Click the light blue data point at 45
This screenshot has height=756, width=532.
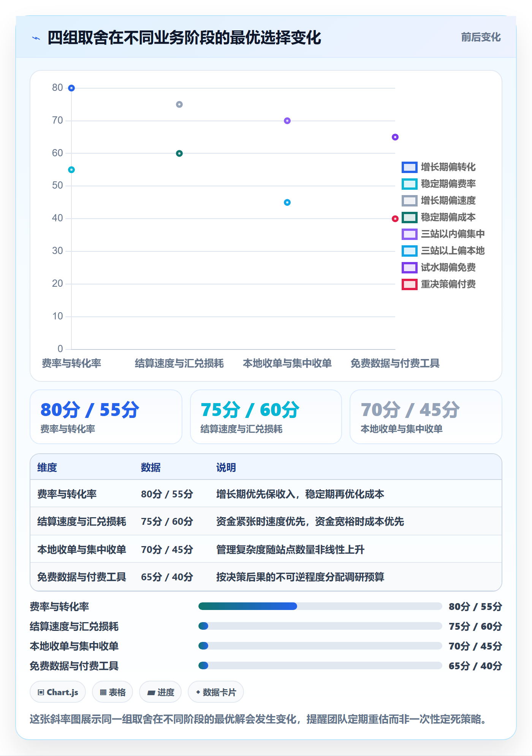click(x=287, y=202)
